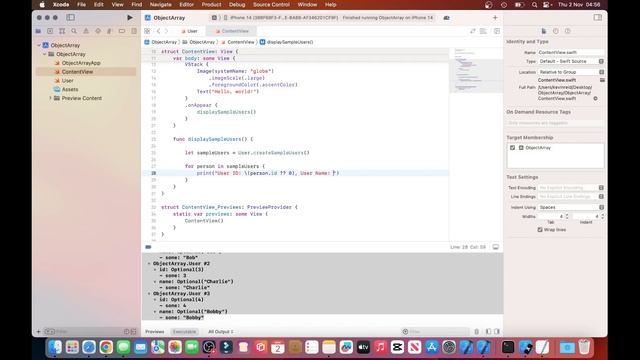Open Indent Using Spaces dropdown

[x=571, y=207]
